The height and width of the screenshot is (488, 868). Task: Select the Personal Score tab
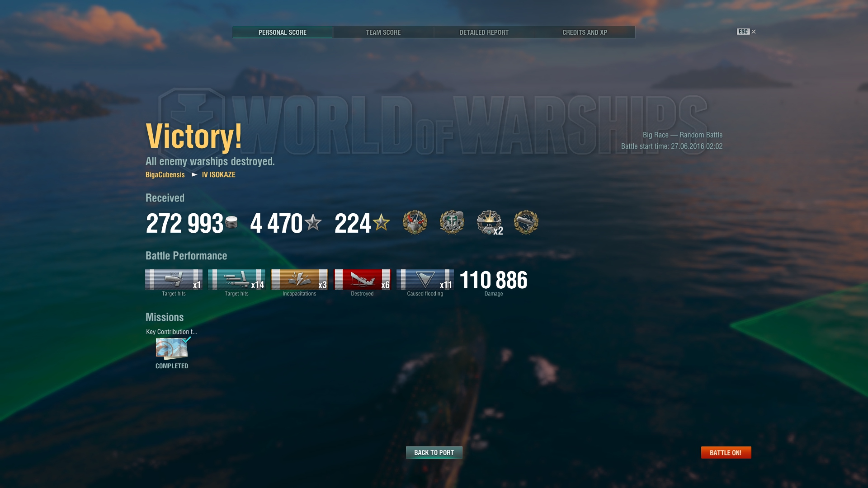[x=282, y=33]
